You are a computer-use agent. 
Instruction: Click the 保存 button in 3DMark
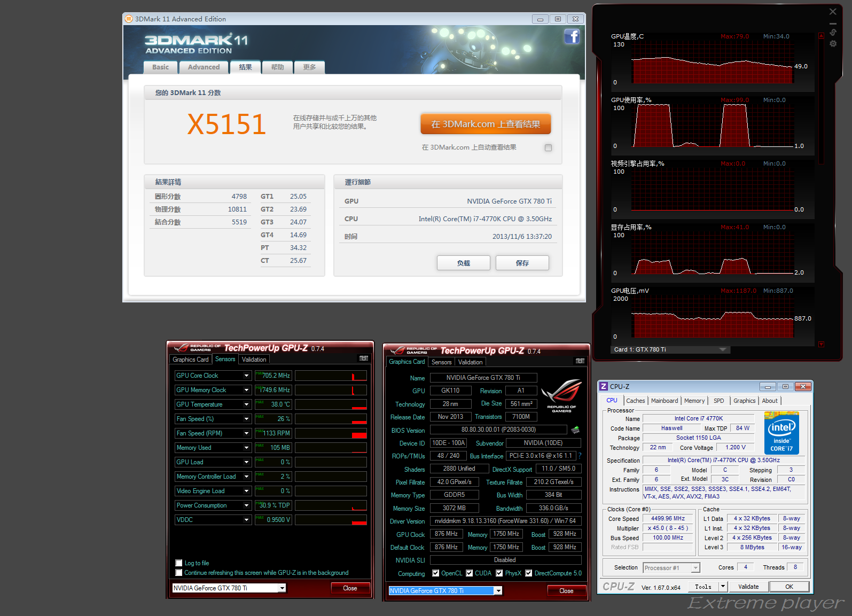[x=522, y=263]
